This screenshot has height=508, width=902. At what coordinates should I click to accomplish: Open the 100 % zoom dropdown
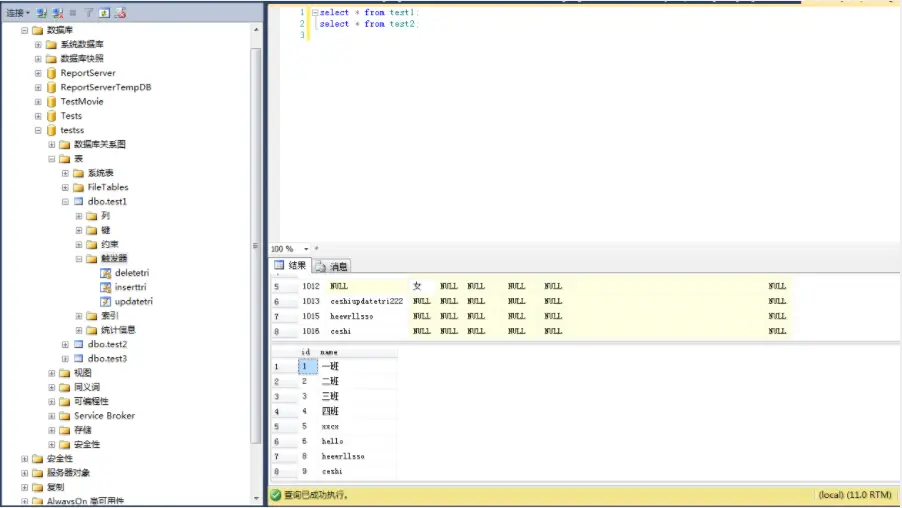click(x=306, y=249)
